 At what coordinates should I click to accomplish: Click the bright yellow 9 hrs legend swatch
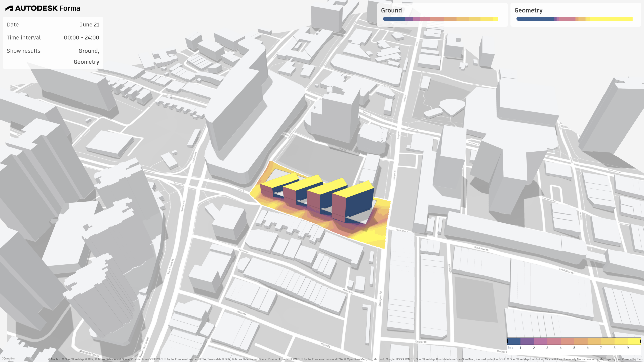pos(634,341)
